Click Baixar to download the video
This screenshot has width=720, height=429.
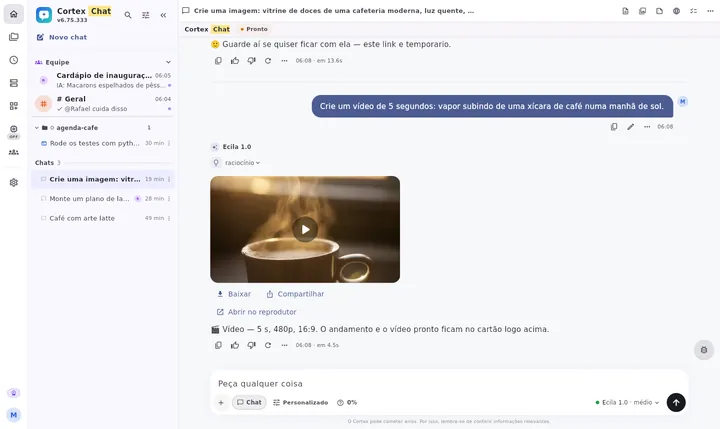point(234,294)
